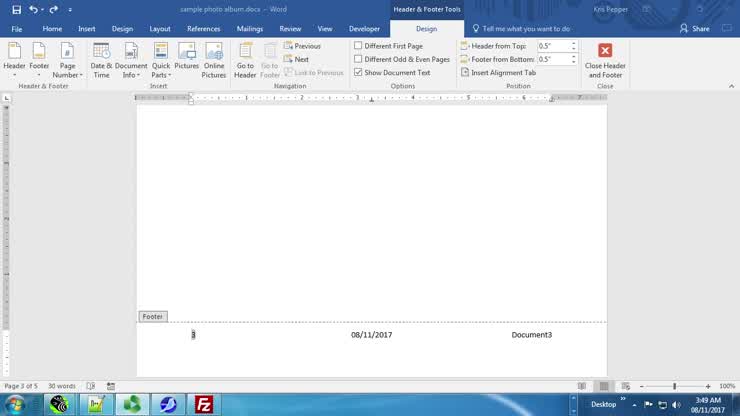Zoom out with the minus button
The image size is (740, 416).
click(x=642, y=386)
